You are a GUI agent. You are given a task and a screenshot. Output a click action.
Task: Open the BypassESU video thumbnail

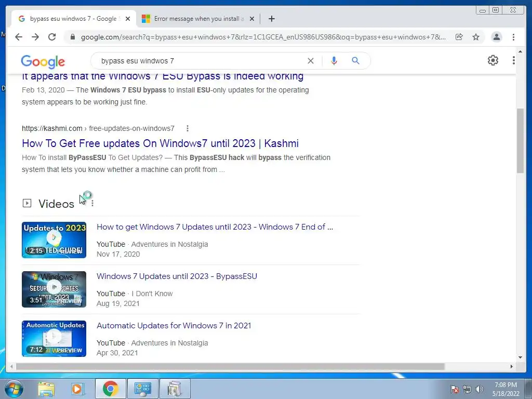[x=54, y=289]
